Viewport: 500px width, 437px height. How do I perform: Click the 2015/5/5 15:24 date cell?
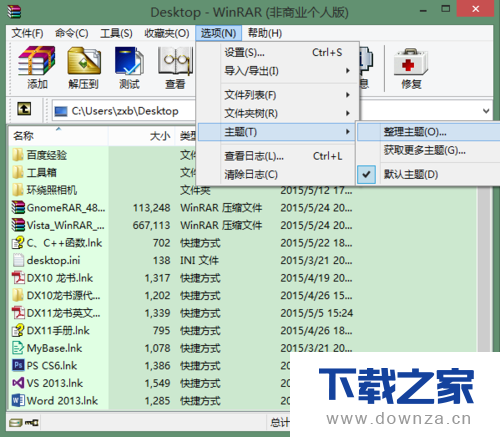pyautogui.click(x=317, y=313)
